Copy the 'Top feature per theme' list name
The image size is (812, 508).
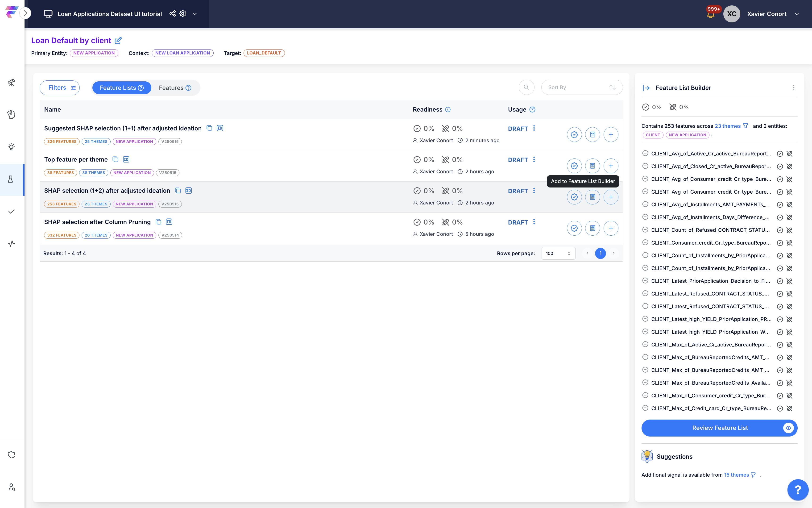(115, 159)
